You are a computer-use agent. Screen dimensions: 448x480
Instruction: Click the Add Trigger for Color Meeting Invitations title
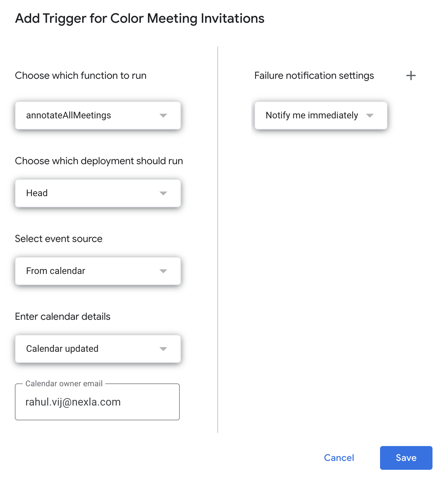click(x=140, y=18)
